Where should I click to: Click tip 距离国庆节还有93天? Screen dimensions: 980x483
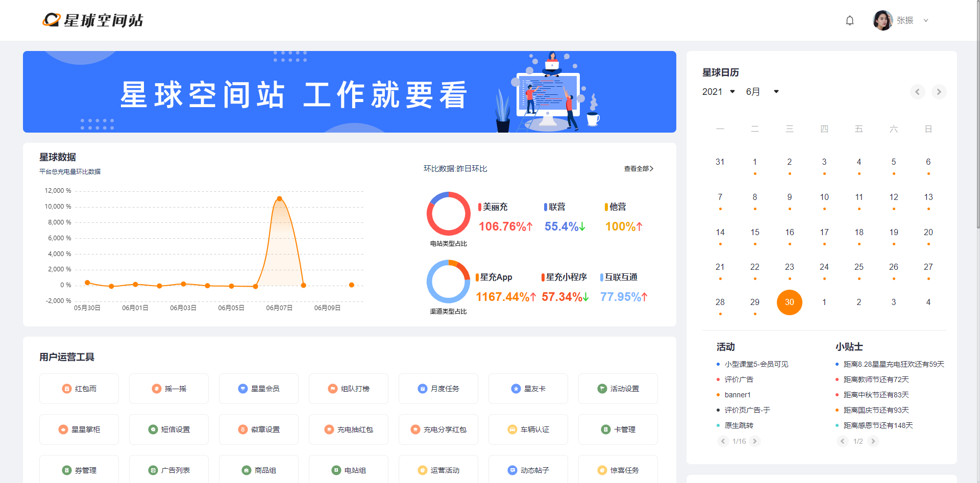coord(876,410)
